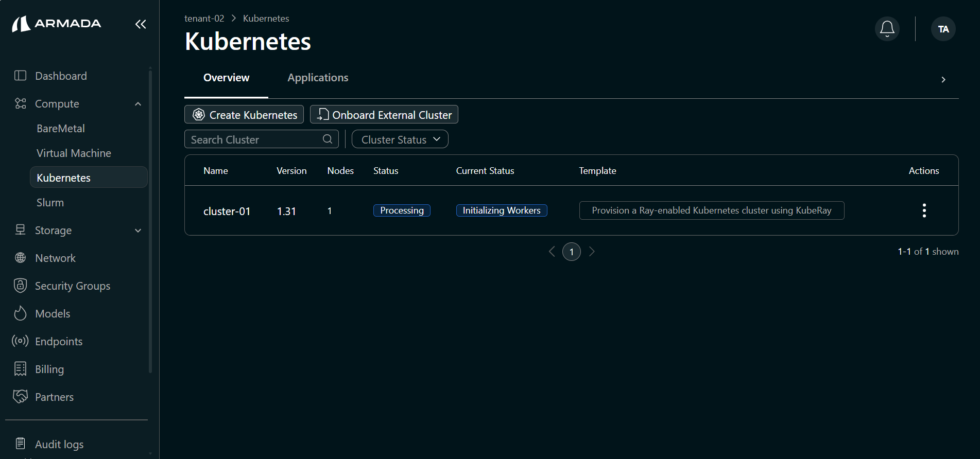
Task: Click the Endpoints broadcast icon
Action: (21, 341)
